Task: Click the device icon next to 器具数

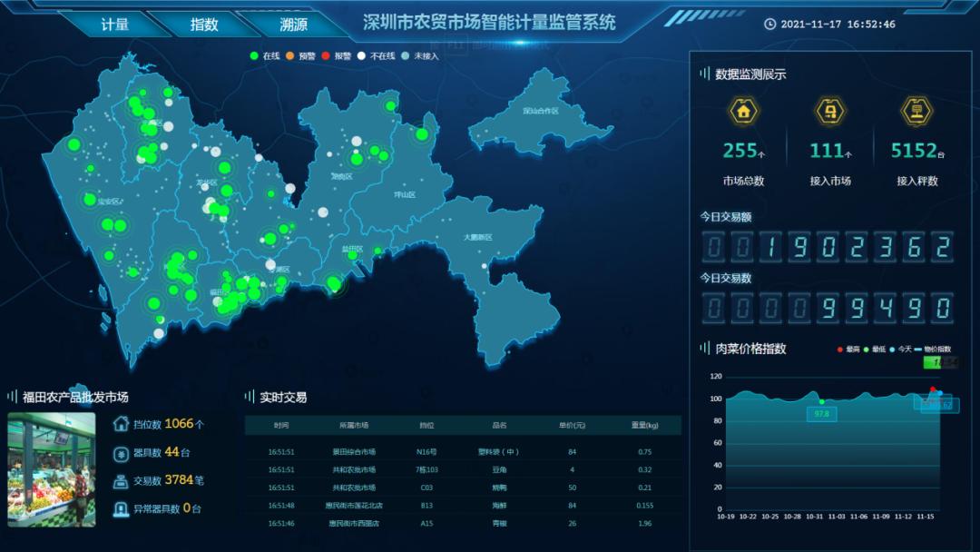Action: tap(121, 452)
